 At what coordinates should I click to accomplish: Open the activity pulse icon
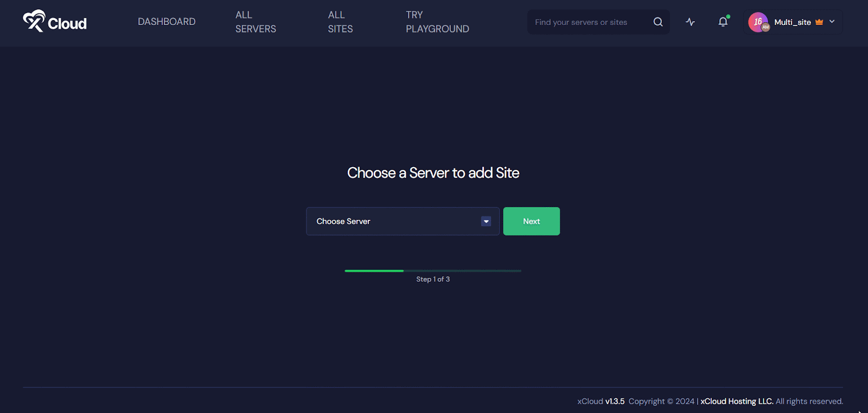click(x=690, y=22)
